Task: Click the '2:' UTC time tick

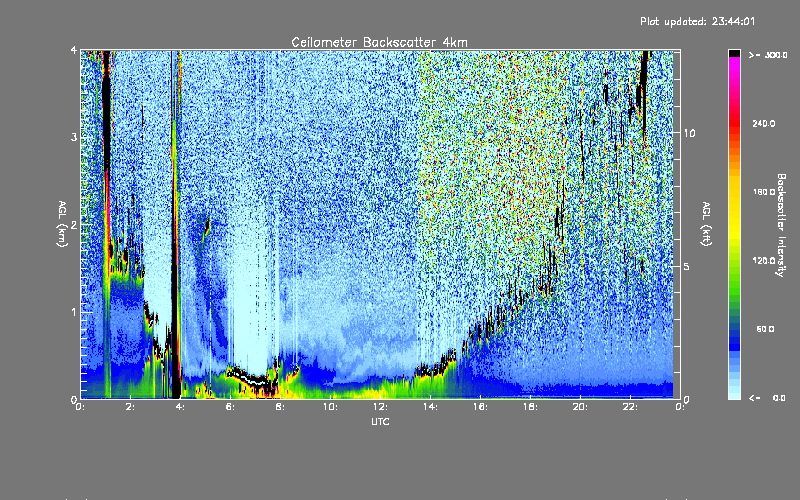Action: (x=131, y=407)
